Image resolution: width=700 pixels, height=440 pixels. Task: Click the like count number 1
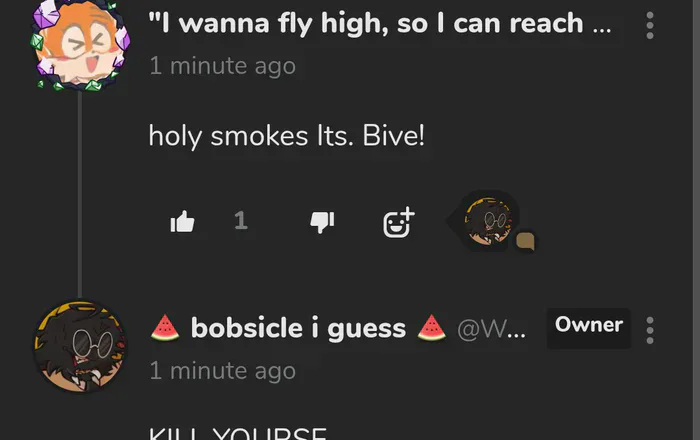(x=241, y=220)
